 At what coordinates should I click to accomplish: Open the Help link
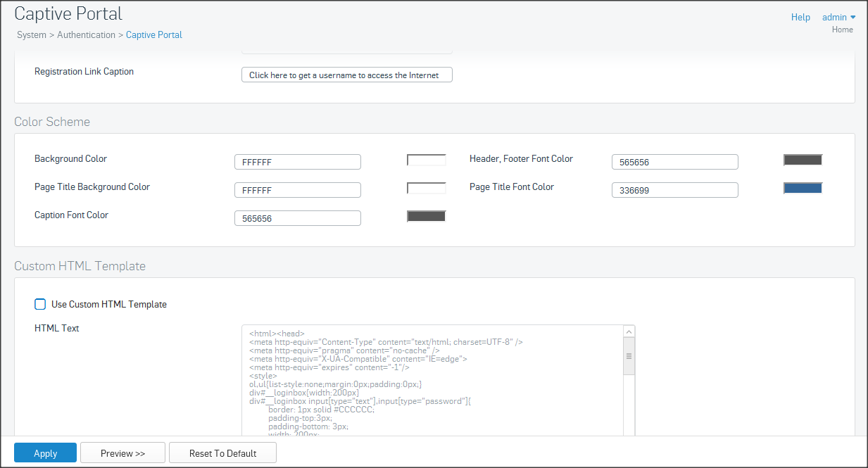(800, 17)
